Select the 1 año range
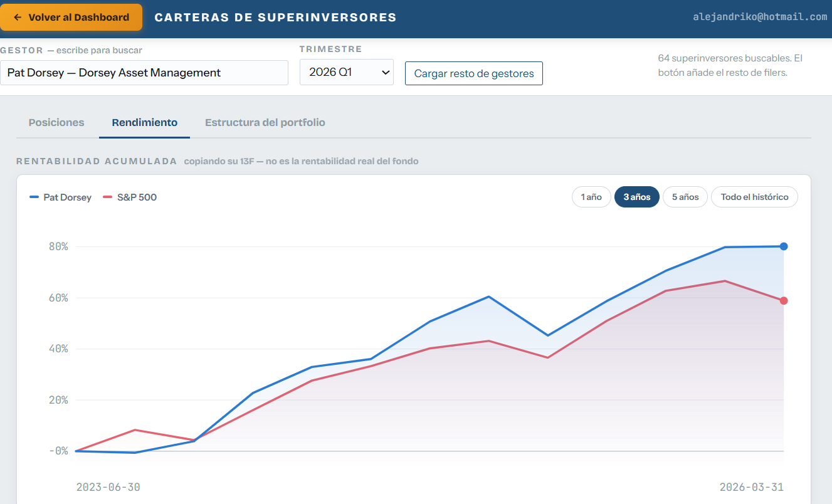The width and height of the screenshot is (832, 504). [x=591, y=197]
